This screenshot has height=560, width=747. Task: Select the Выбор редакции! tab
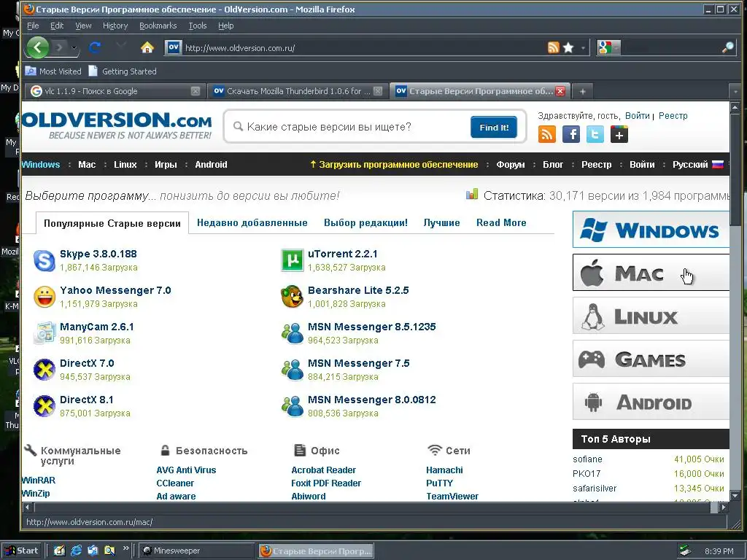click(x=366, y=223)
